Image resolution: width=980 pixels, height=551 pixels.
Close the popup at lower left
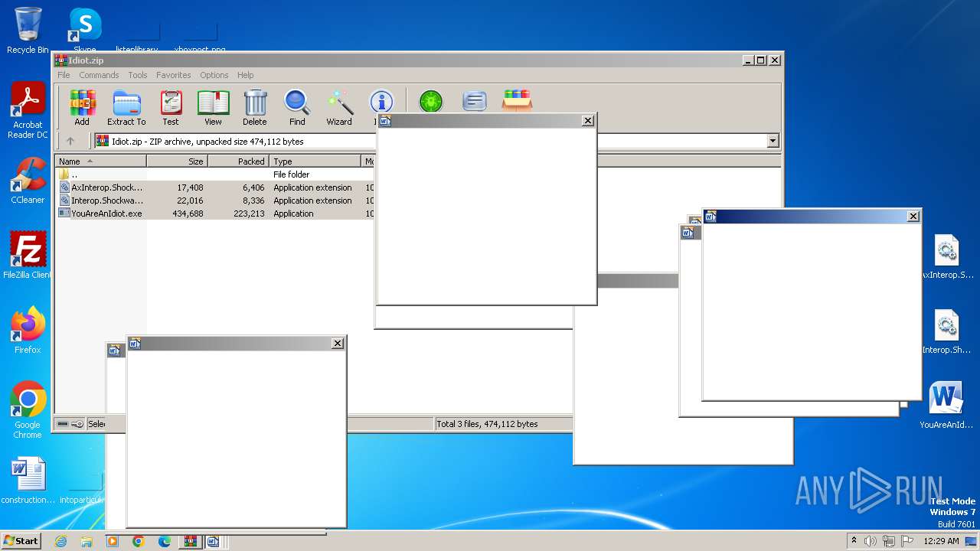pos(337,344)
